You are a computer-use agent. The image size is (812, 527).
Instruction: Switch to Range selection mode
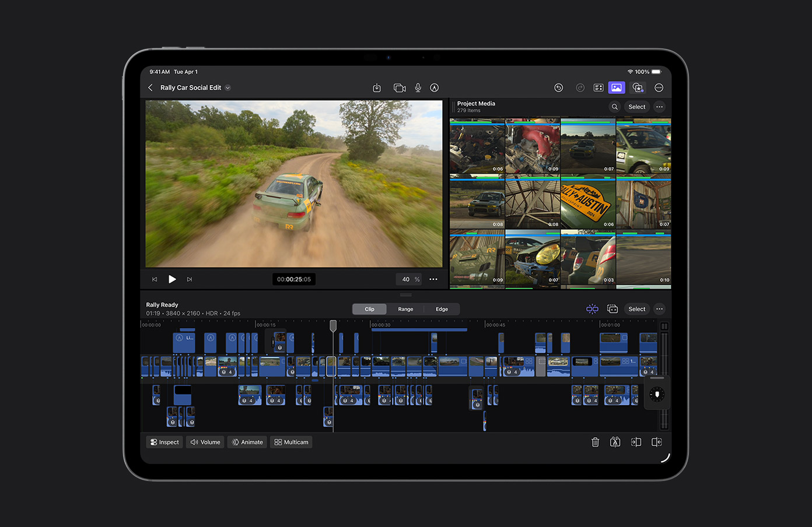pyautogui.click(x=405, y=309)
